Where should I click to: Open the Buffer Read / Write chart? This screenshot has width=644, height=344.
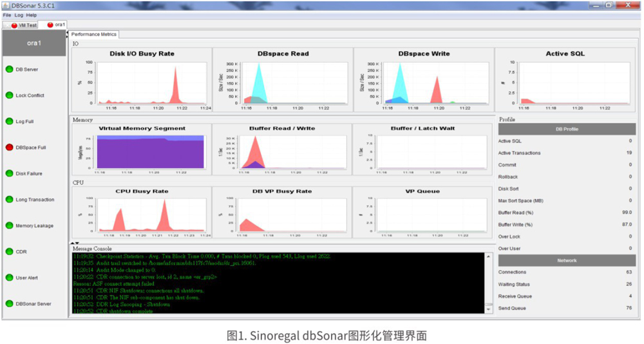click(282, 149)
